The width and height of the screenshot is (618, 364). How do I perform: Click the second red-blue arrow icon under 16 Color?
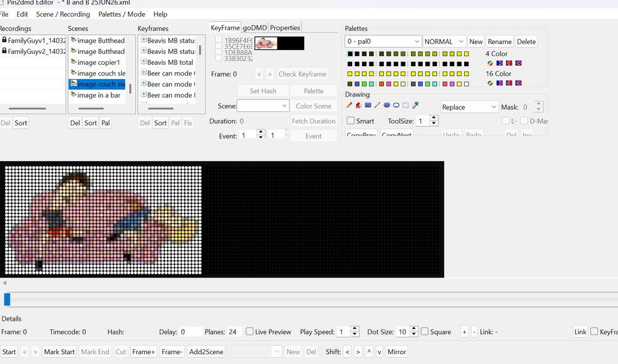coord(509,83)
